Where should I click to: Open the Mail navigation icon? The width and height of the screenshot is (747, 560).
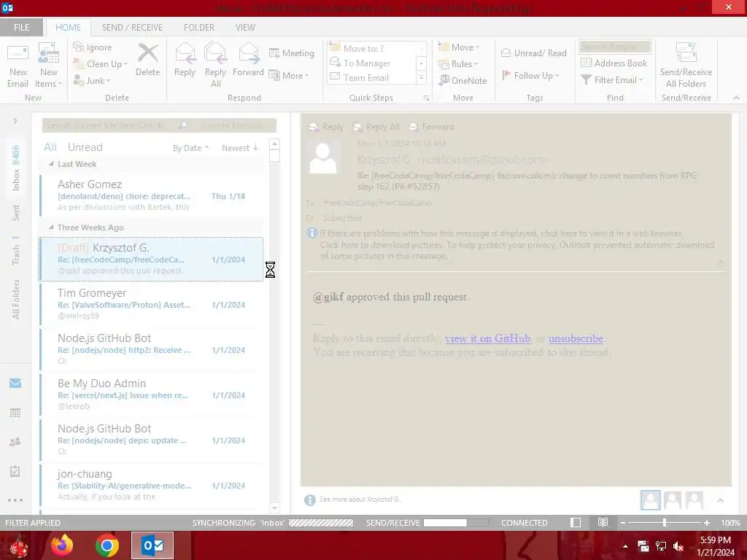point(15,384)
